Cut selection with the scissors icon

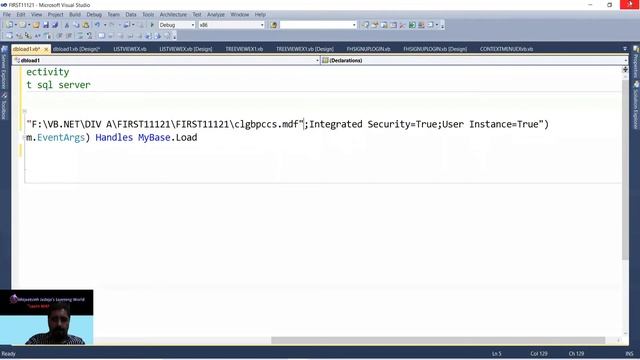click(x=67, y=25)
